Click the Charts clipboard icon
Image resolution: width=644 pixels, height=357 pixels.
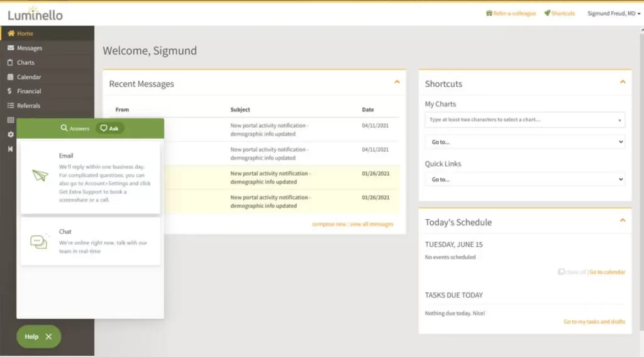[10, 62]
